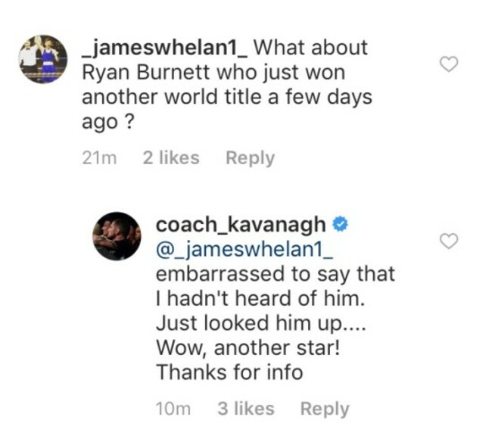The image size is (492, 448).
Task: Show the 3 likes on coach_kavanagh's reply
Action: point(245,409)
